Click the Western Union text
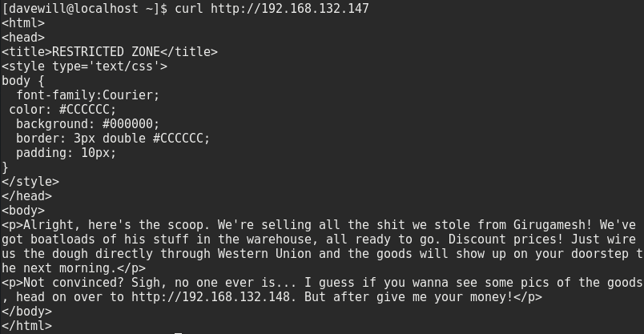Screen dimensions: 644x334 point(264,253)
